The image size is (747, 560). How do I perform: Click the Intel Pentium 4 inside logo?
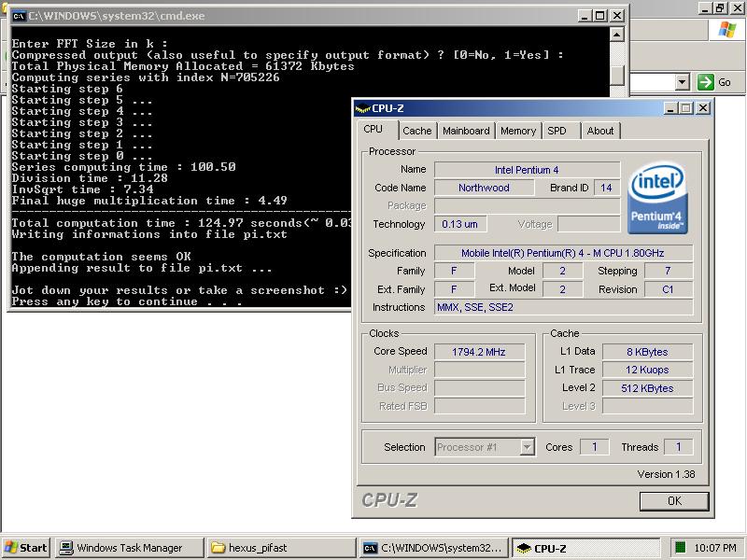click(x=657, y=199)
